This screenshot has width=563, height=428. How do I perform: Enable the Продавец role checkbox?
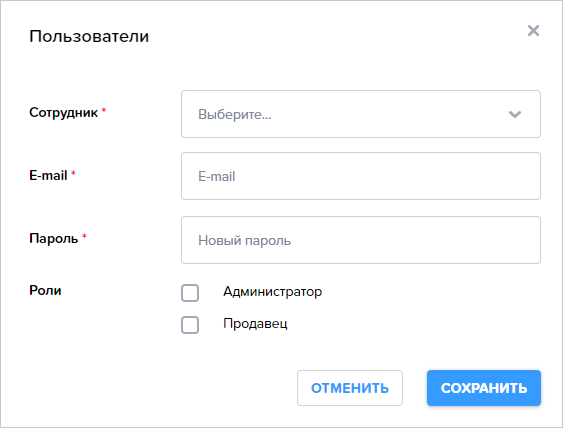[190, 325]
